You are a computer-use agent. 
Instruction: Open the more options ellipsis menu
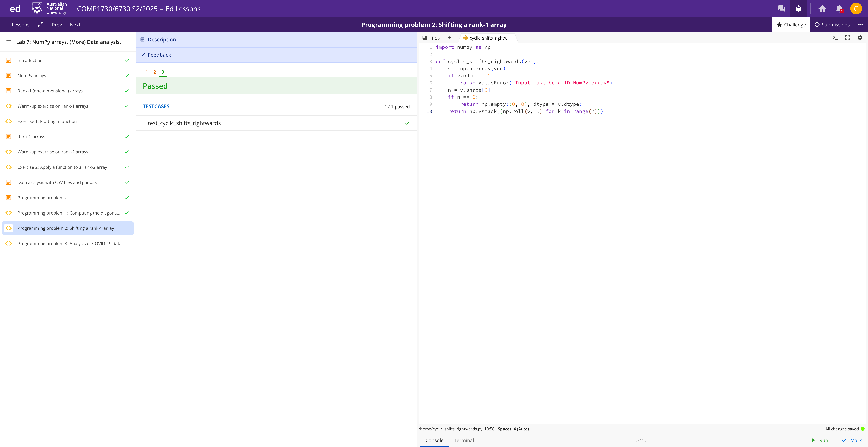861,25
